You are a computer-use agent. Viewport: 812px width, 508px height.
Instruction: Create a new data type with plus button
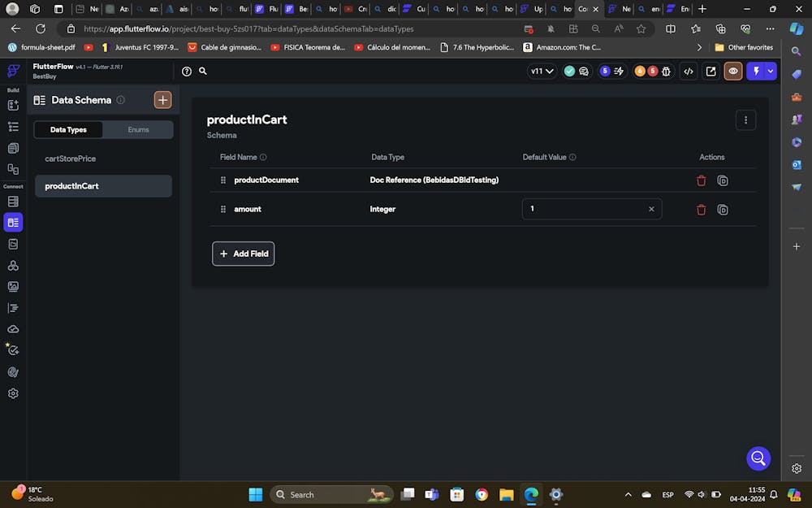click(162, 100)
